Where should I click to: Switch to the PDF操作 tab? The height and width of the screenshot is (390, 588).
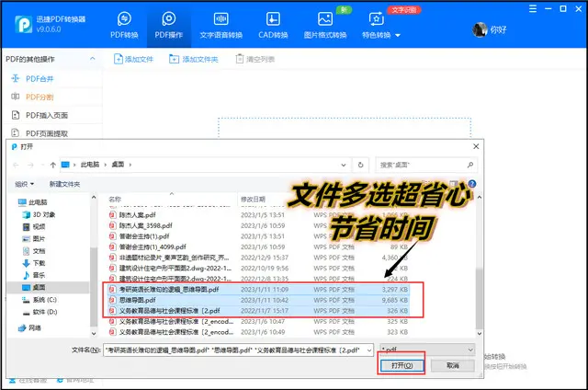[169, 25]
